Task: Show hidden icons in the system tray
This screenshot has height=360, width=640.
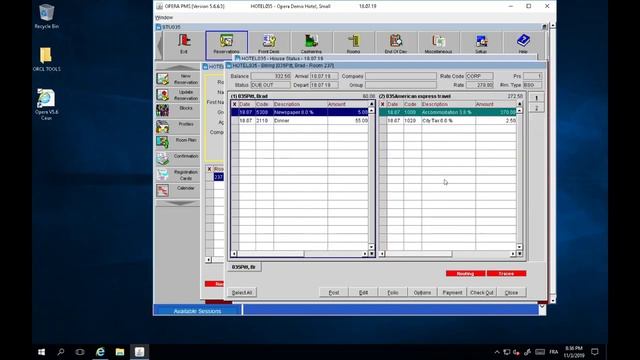Action: coord(497,352)
